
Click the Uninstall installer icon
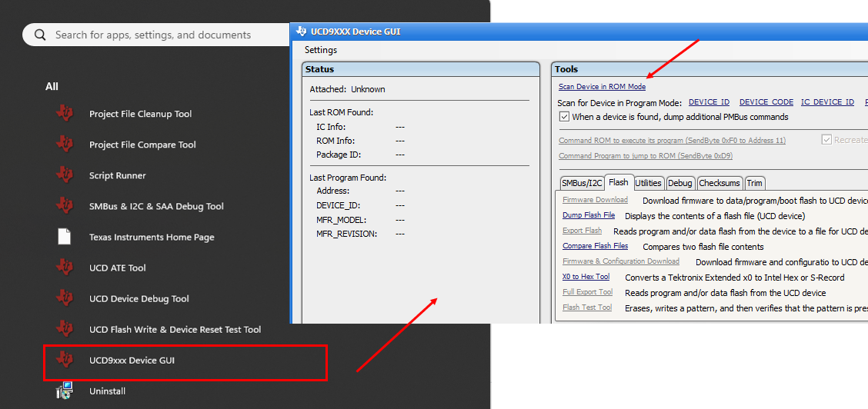[x=65, y=391]
